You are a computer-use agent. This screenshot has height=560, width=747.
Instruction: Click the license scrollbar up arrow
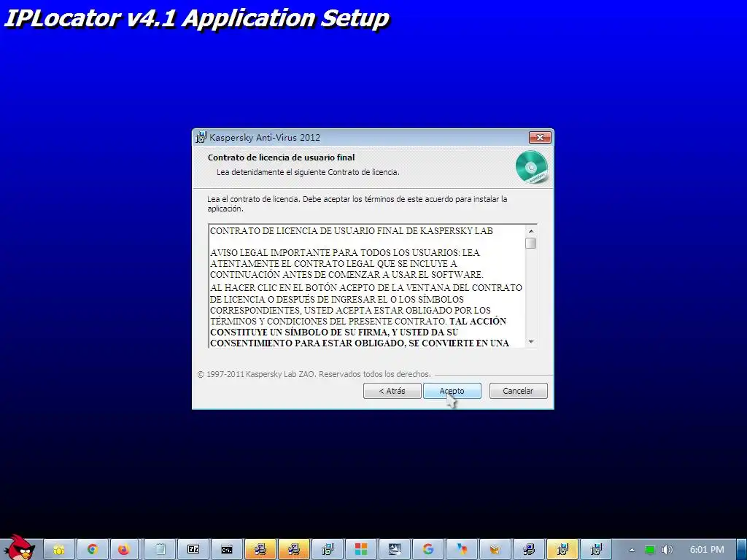tap(531, 231)
